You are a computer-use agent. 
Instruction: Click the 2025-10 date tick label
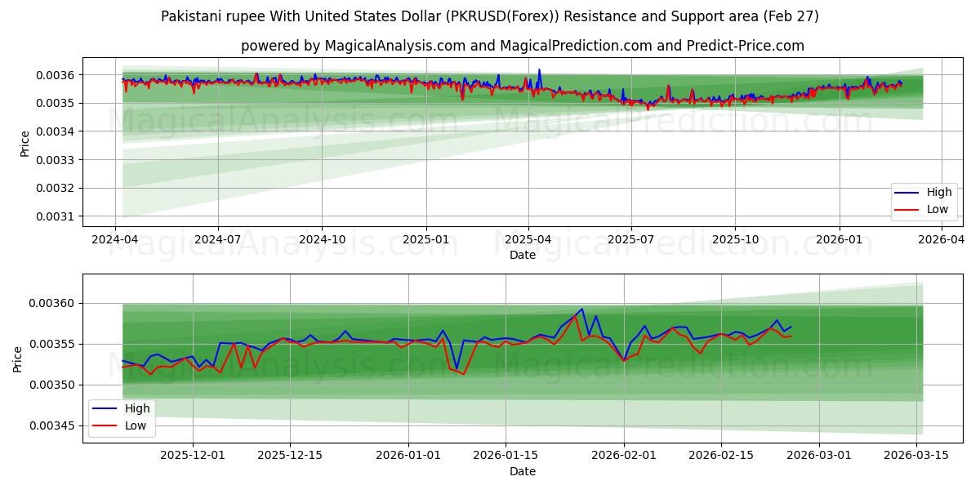[735, 239]
